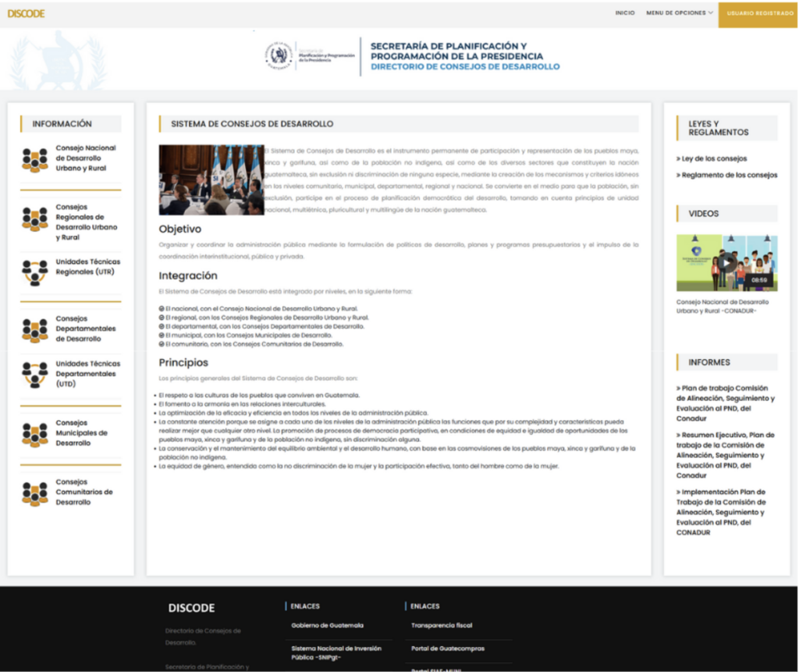Open Transparencia fiscal footer link
The width and height of the screenshot is (799, 672).
click(442, 626)
